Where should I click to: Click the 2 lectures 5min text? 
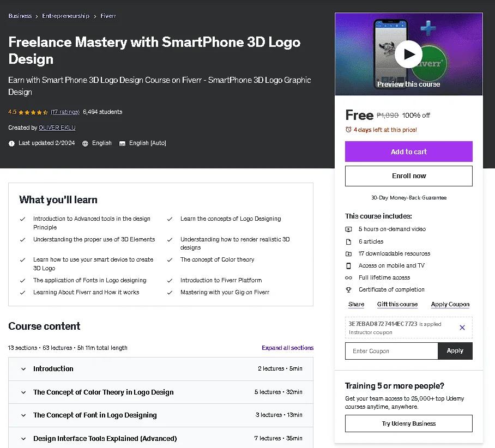pos(280,368)
